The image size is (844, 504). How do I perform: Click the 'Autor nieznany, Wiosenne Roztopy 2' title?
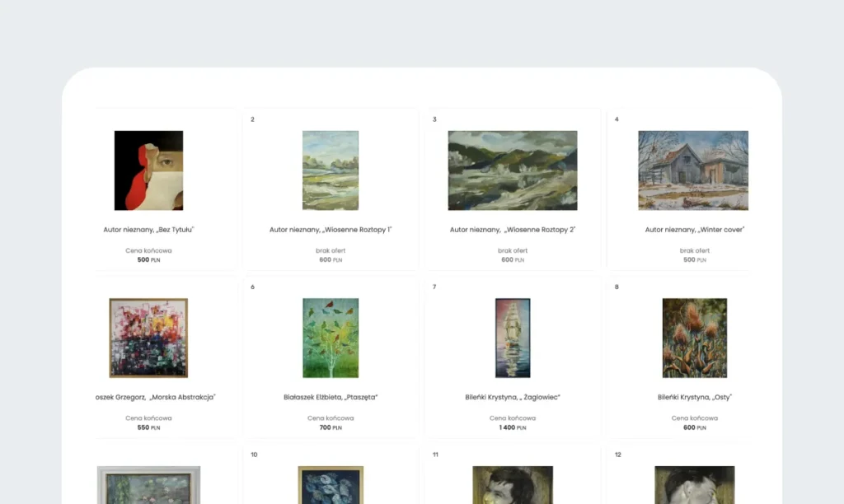[x=513, y=230]
